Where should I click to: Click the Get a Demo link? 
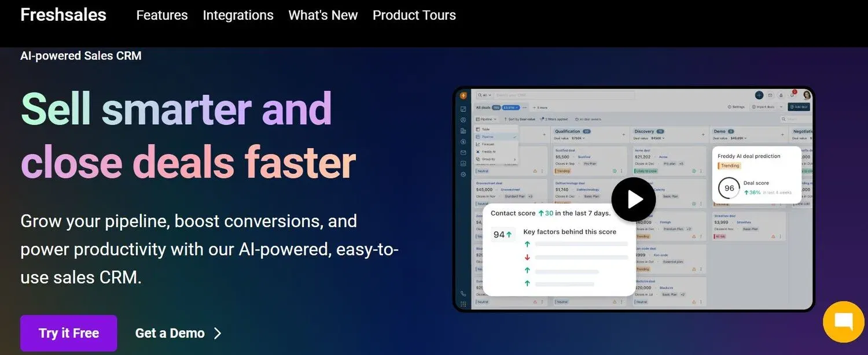(x=178, y=333)
